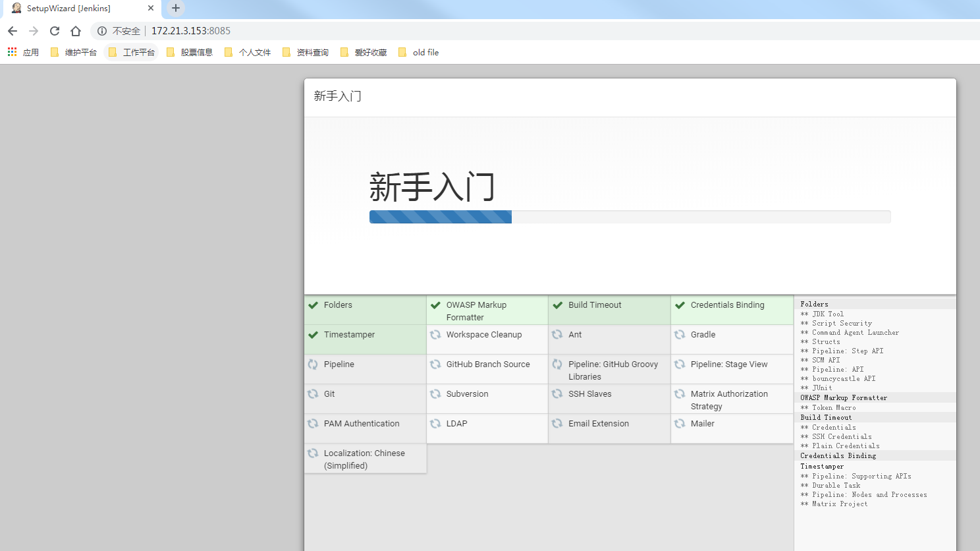The width and height of the screenshot is (980, 551).
Task: Click the green check beside Credentials Binding
Action: click(680, 305)
